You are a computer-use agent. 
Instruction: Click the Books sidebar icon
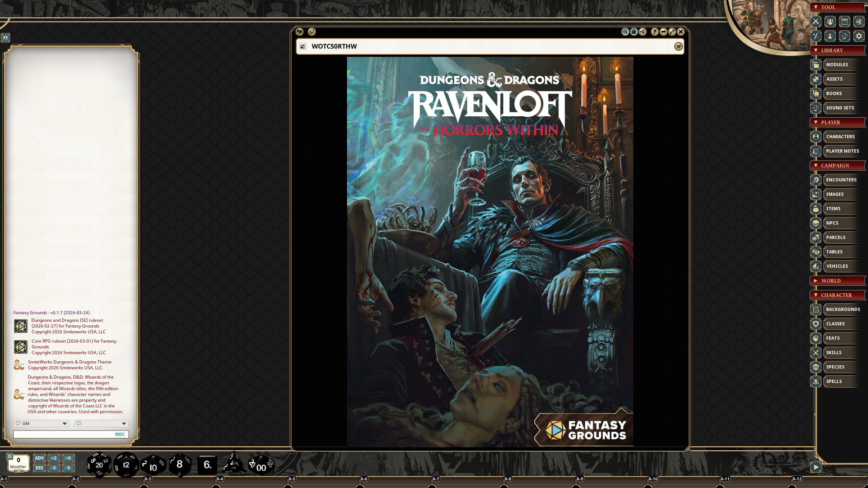[816, 94]
